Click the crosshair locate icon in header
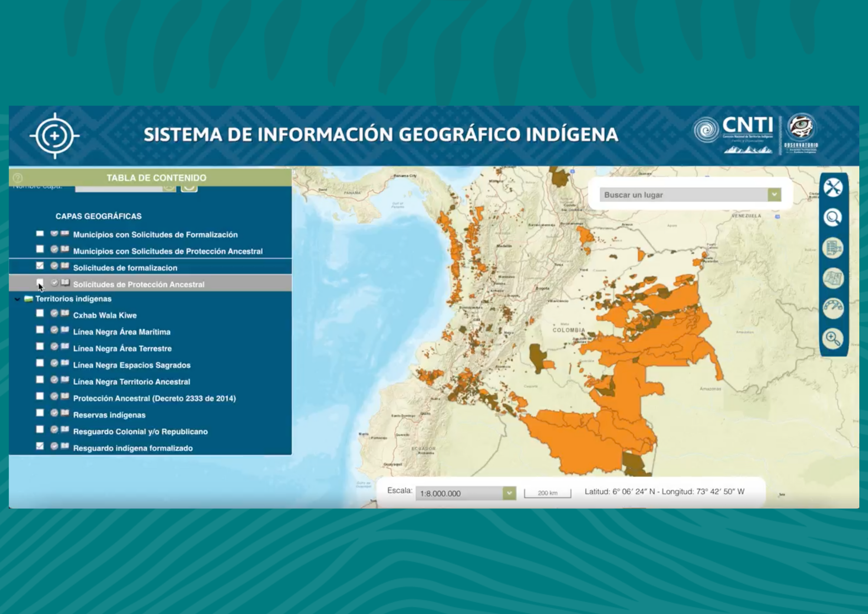 click(55, 135)
